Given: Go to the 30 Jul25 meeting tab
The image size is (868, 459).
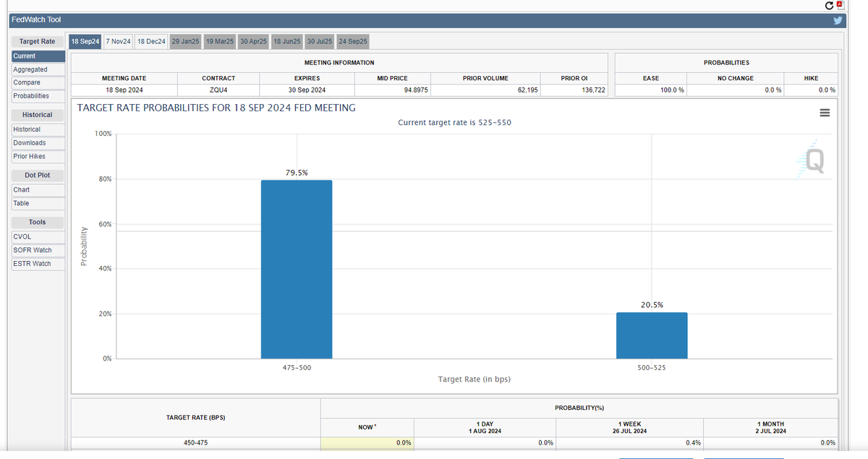Looking at the screenshot, I should [320, 41].
